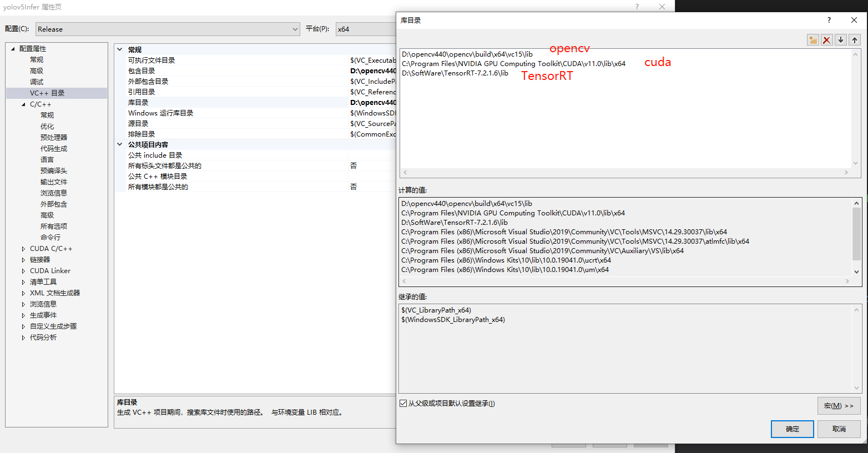Select 调试 under 配置属性

37,82
